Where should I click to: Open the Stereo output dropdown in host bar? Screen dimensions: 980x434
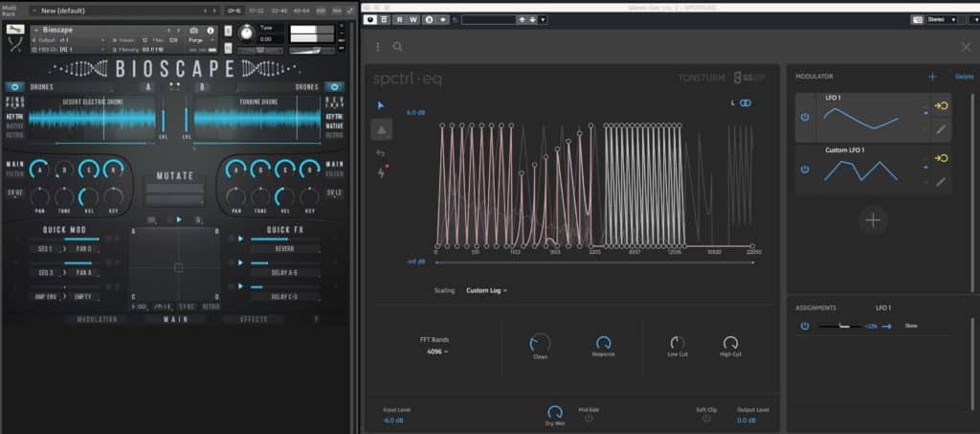[943, 19]
